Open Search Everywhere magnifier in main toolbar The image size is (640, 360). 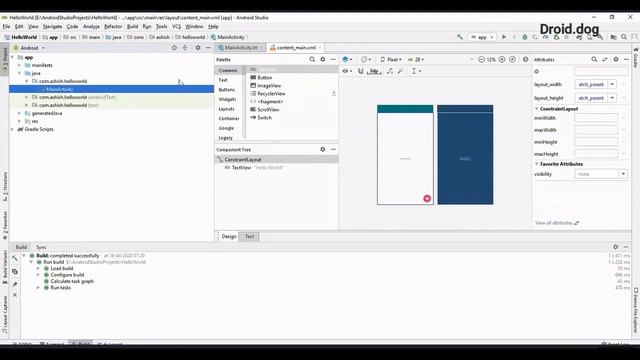click(x=624, y=37)
